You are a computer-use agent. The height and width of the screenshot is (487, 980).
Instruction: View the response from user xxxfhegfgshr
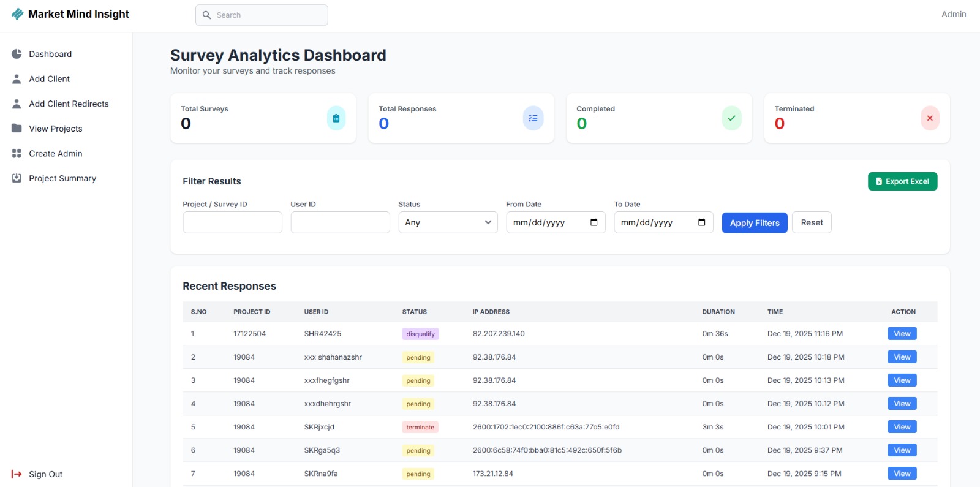point(902,380)
